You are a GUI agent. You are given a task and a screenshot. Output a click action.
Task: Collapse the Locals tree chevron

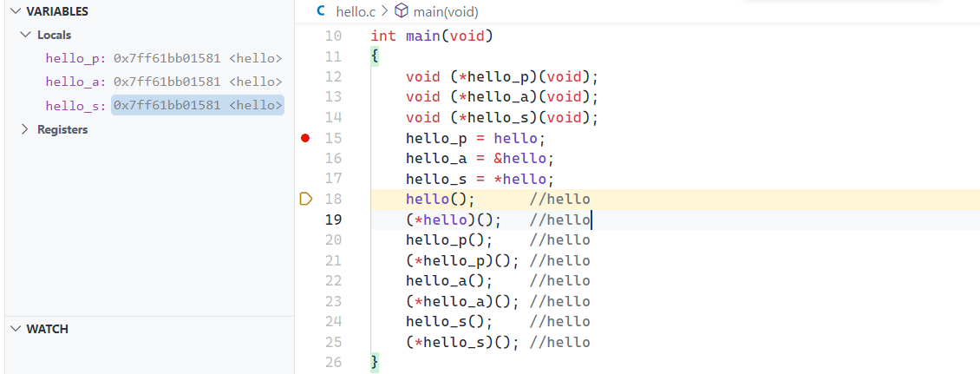26,35
